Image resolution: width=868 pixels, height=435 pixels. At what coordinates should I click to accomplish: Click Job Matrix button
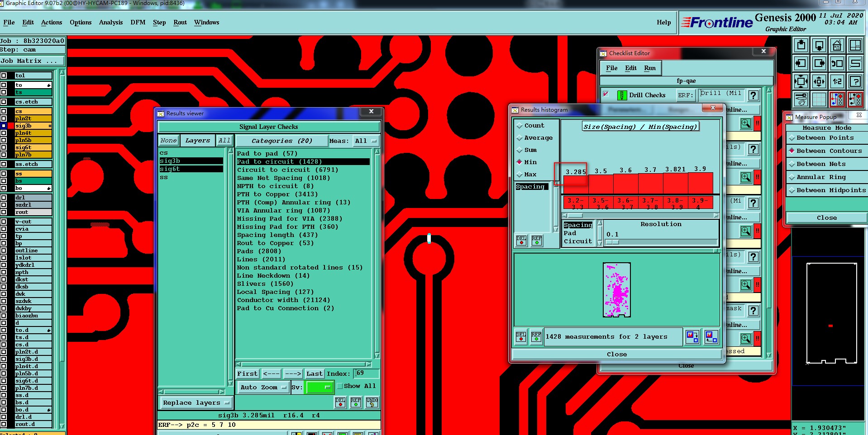coord(33,61)
